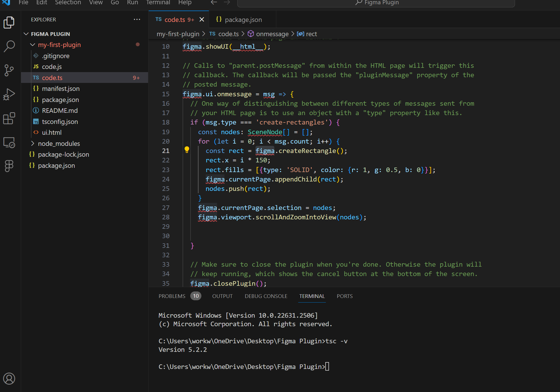560x392 pixels.
Task: Collapse the my-first-plugin folder
Action: pos(33,45)
